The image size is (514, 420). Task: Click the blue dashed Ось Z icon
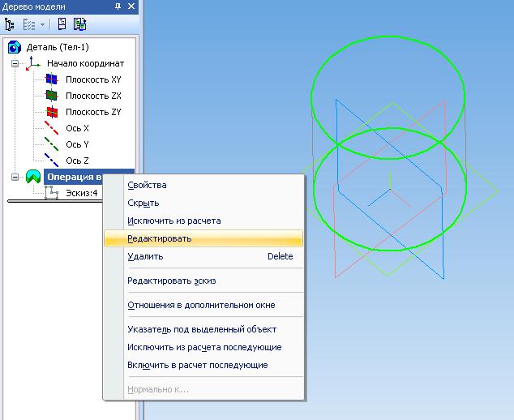[51, 161]
